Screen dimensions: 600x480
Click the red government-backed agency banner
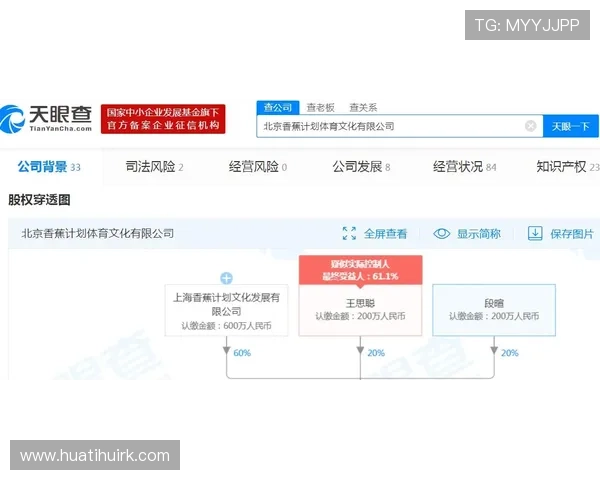click(x=163, y=119)
